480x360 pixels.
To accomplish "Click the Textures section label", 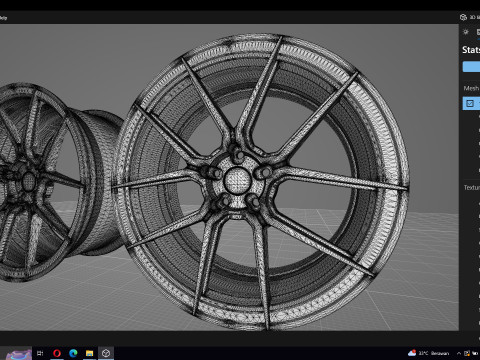I will (x=472, y=188).
